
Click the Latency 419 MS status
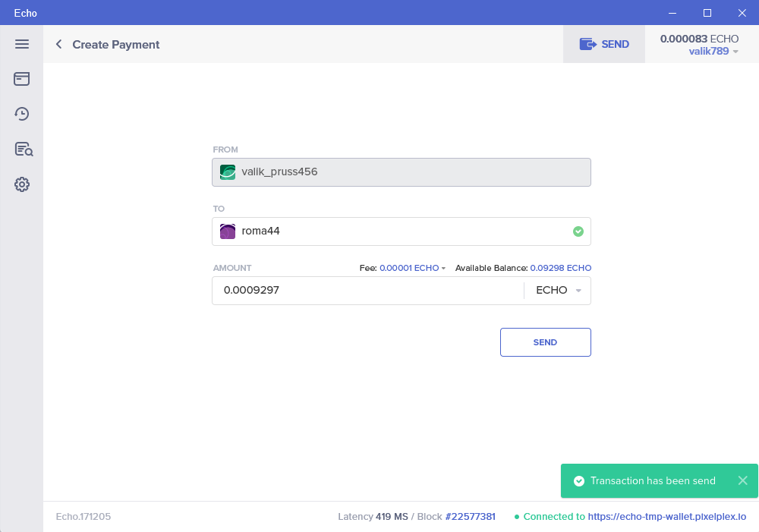tap(373, 517)
